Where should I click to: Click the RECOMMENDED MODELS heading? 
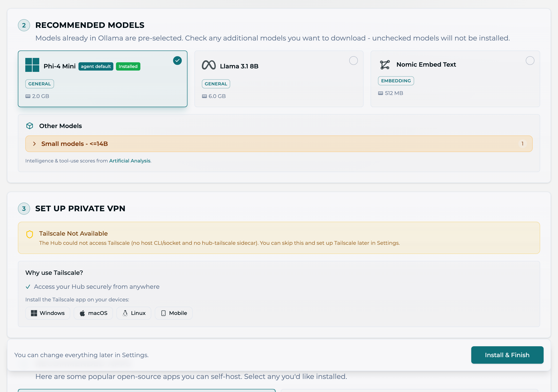coord(90,25)
